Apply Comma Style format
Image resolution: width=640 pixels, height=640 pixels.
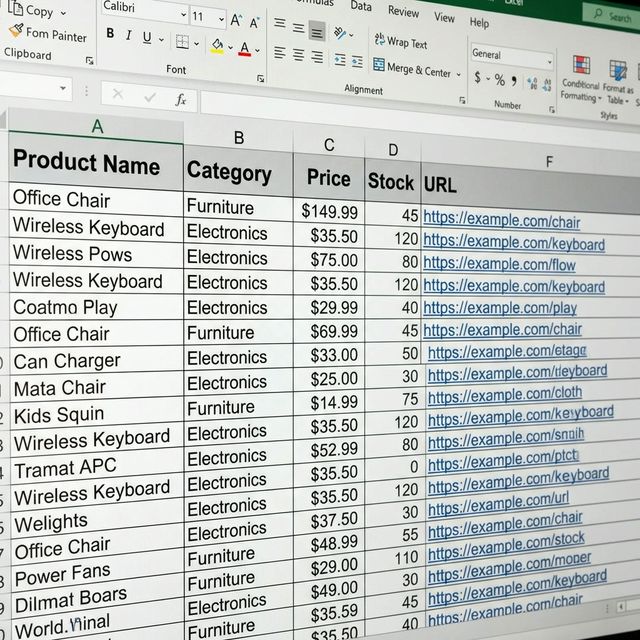[514, 81]
